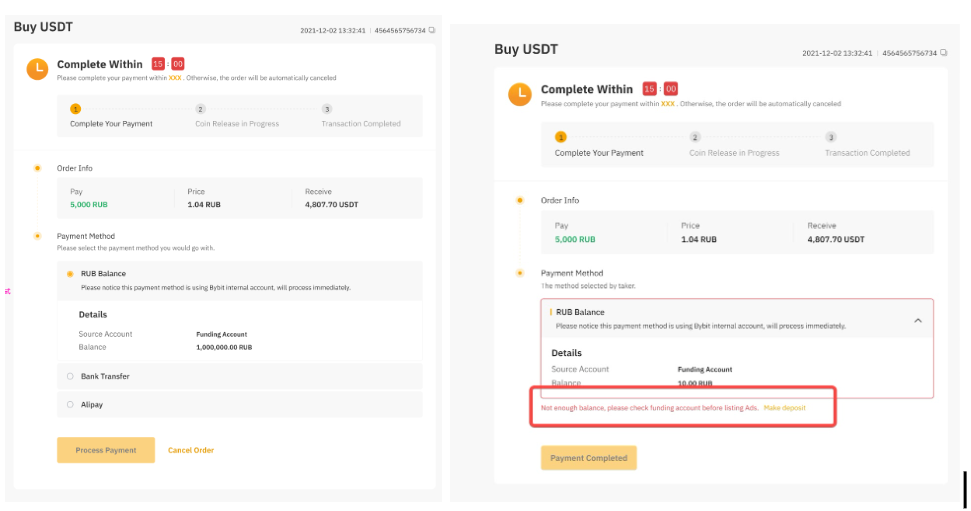The height and width of the screenshot is (511, 971).
Task: Click the orange clock icon in the right panel
Action: 519,94
